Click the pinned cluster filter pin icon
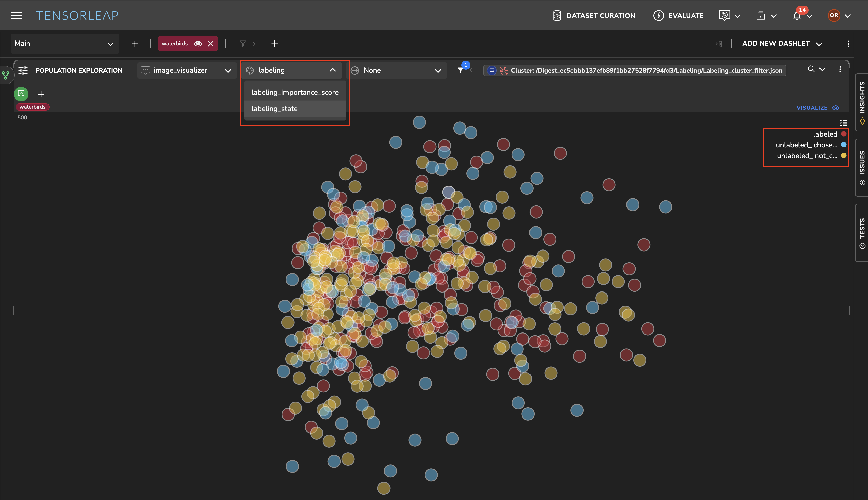The height and width of the screenshot is (500, 868). pos(492,70)
